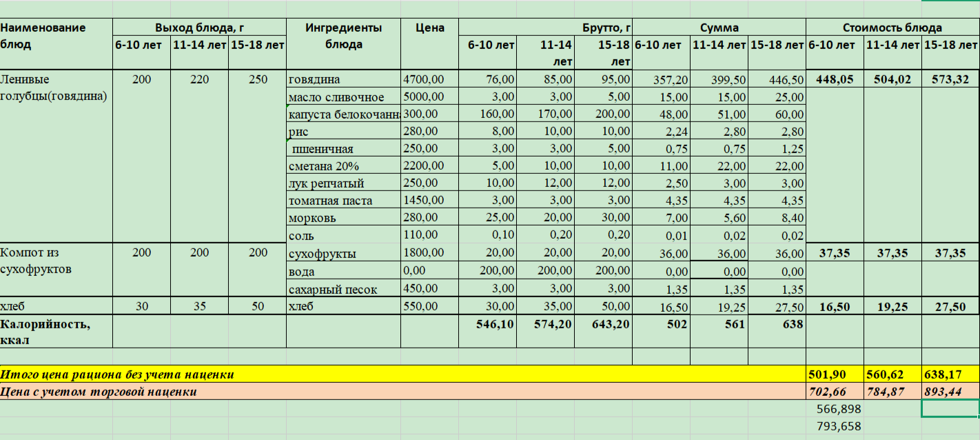The image size is (980, 440).
Task: Click the price cell showing 4700,00
Action: coord(429,79)
